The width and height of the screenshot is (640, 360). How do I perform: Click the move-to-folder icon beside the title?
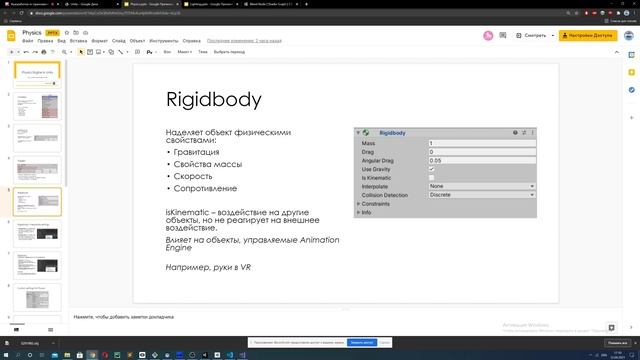coord(76,33)
